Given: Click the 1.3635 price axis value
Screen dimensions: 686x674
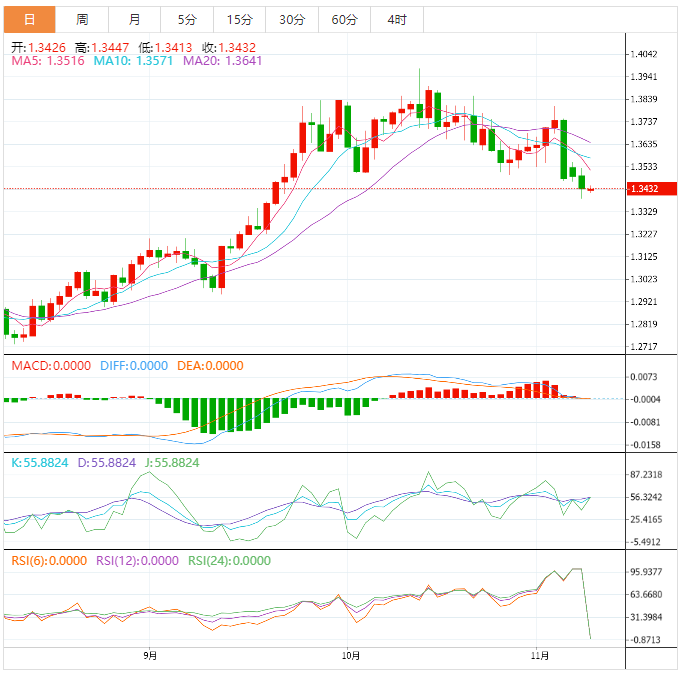Looking at the screenshot, I should [644, 144].
